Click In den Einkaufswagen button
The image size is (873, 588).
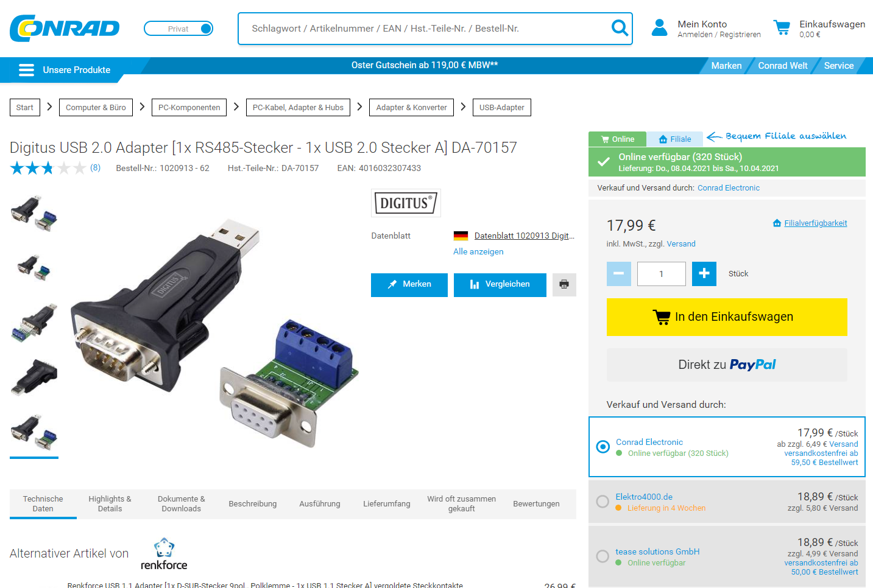point(727,317)
